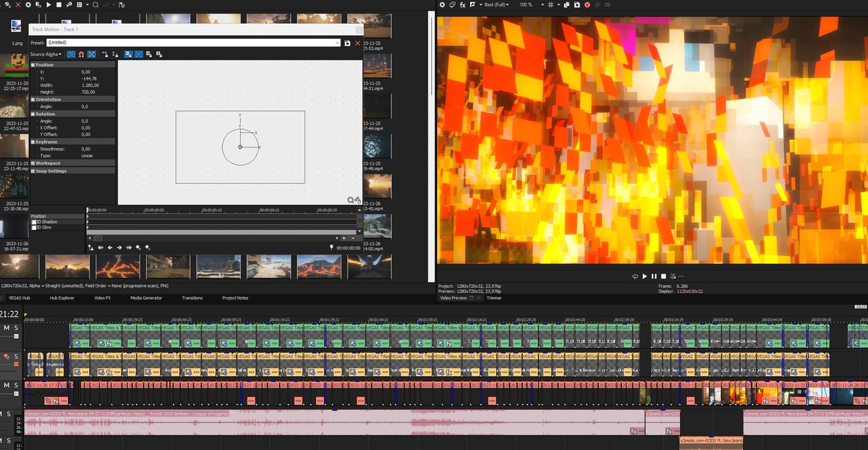Expand the Workspace section
Viewport: 868px width, 450px height.
[x=32, y=164]
